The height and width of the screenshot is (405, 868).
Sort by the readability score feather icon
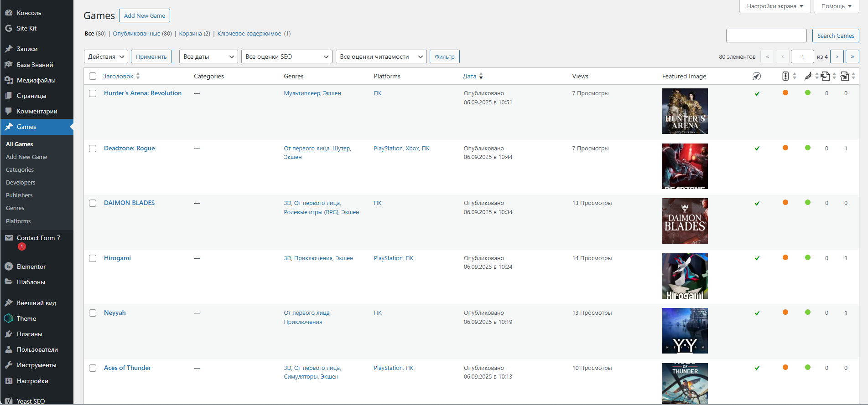click(x=808, y=76)
